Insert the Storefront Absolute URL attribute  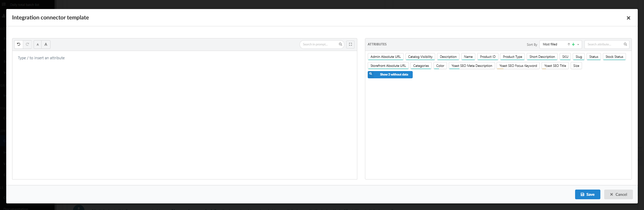[x=388, y=66]
